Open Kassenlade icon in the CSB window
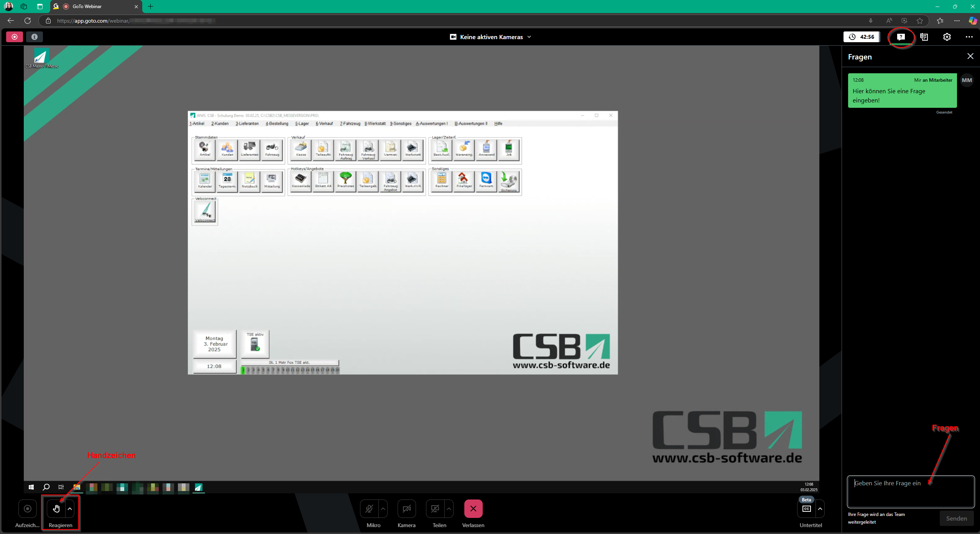The width and height of the screenshot is (980, 534). [x=301, y=181]
